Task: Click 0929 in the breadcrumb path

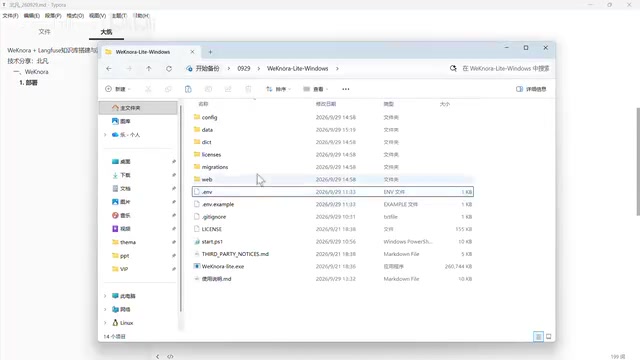Action: coord(244,69)
